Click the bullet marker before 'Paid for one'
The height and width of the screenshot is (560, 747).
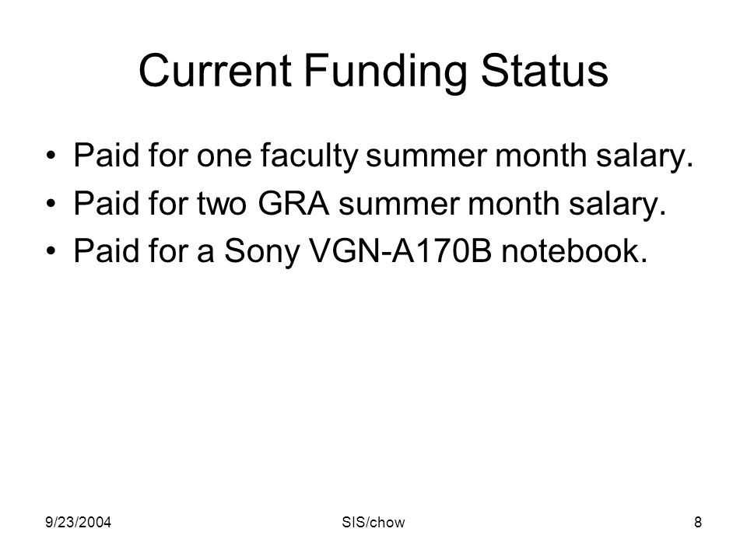(51, 156)
